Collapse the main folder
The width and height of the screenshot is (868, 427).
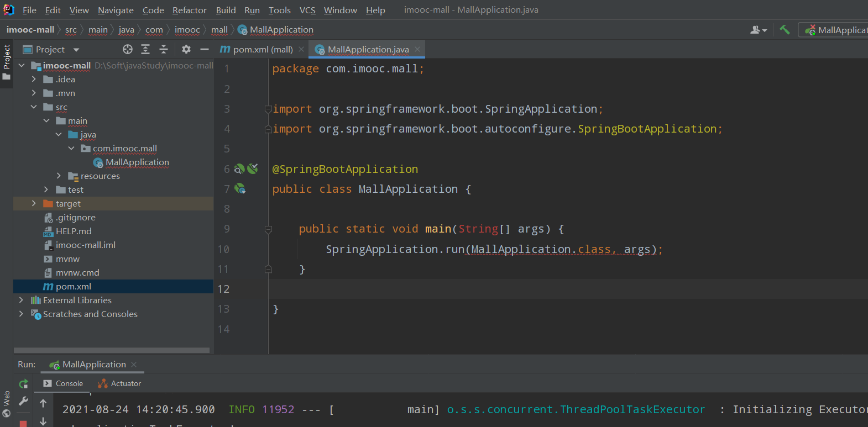pos(46,120)
